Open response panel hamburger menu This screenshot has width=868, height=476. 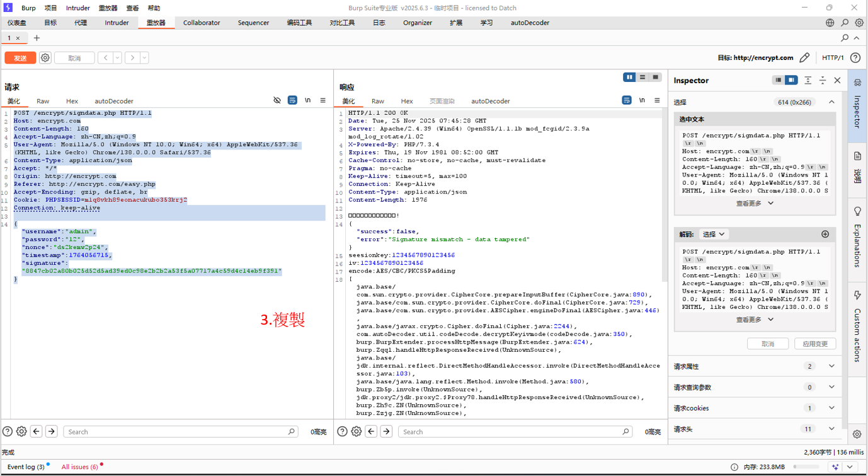(x=657, y=100)
